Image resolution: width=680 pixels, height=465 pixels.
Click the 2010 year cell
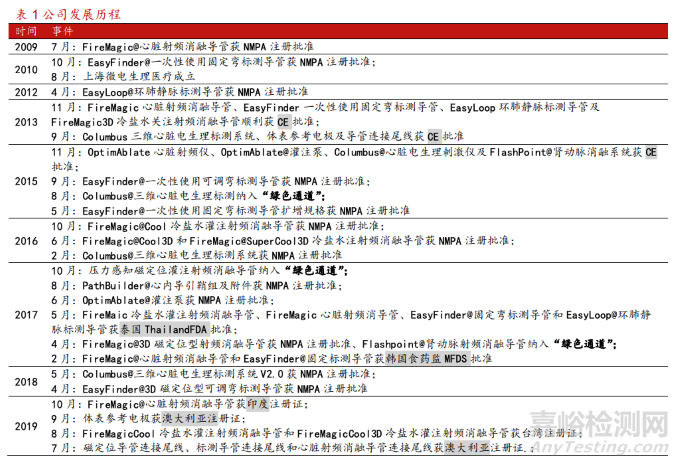click(x=24, y=68)
